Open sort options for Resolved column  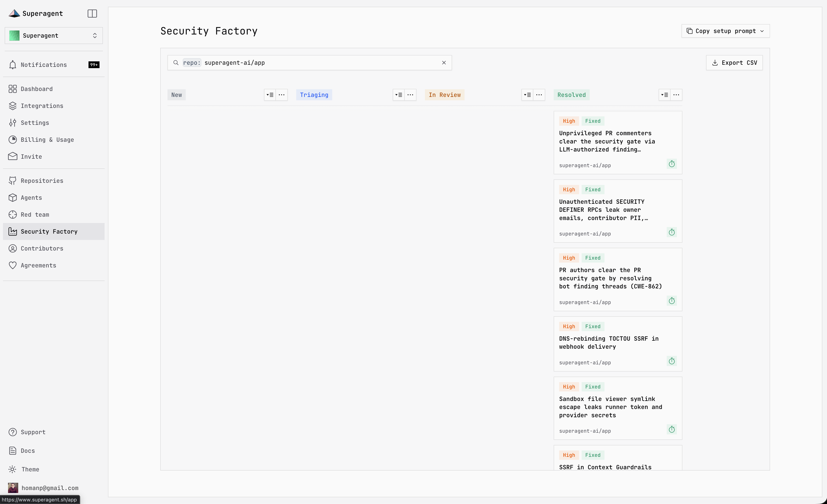tap(665, 95)
